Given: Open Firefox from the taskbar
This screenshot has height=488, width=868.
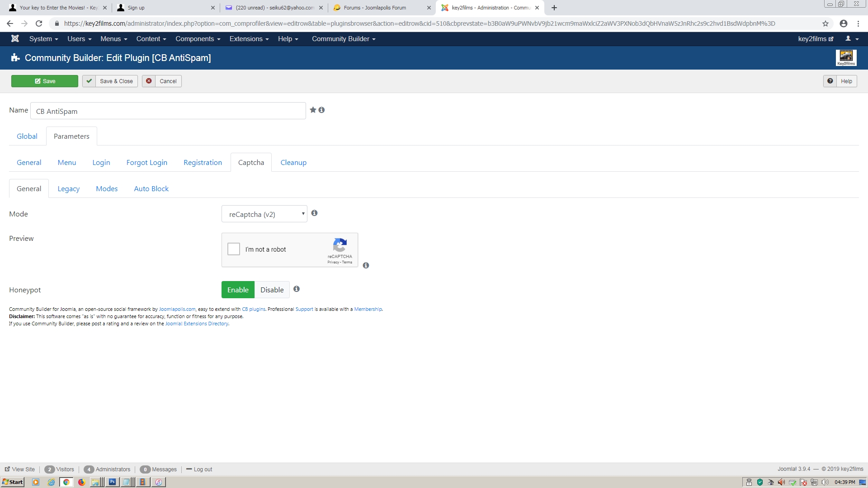Looking at the screenshot, I should click(x=81, y=482).
